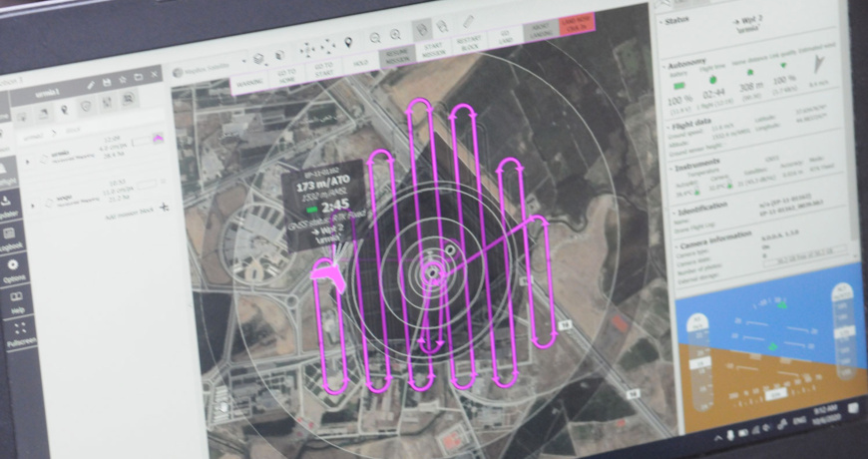This screenshot has width=868, height=459.
Task: Expand the first mission block urmia
Action: tap(28, 162)
